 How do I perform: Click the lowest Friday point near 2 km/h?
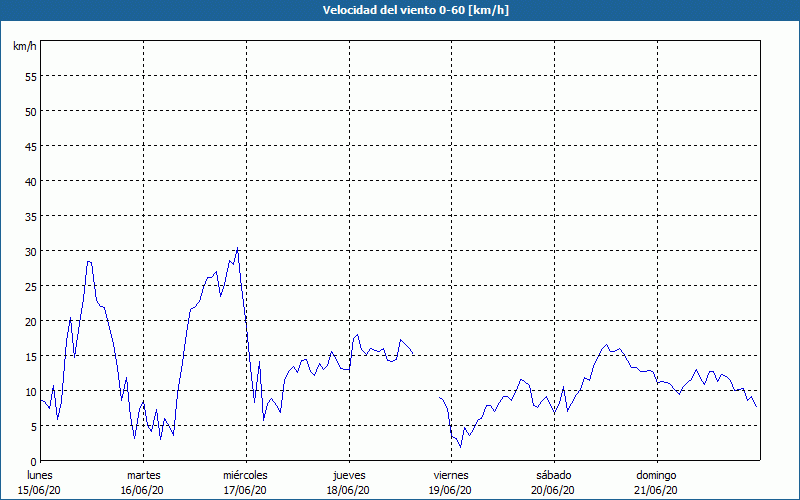click(x=461, y=447)
